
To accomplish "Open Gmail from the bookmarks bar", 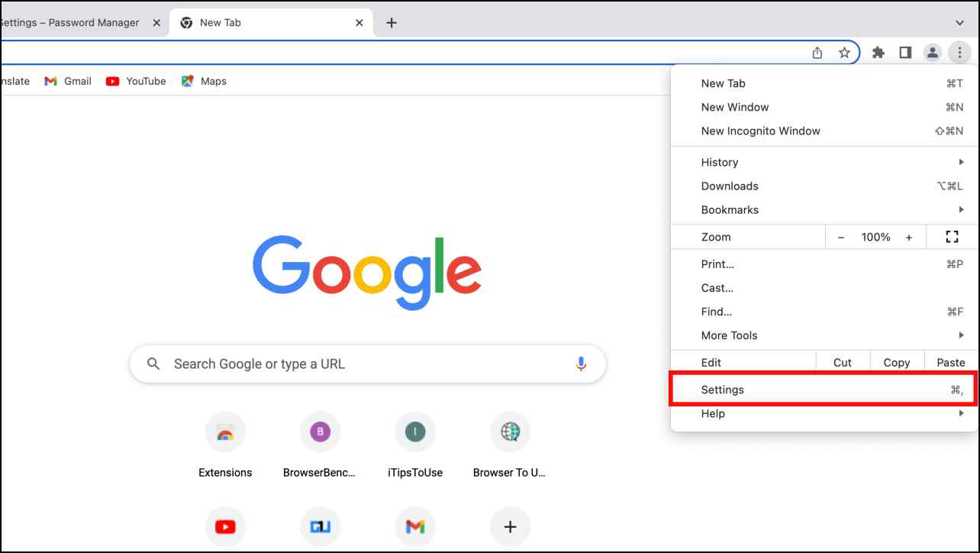I will [x=68, y=81].
